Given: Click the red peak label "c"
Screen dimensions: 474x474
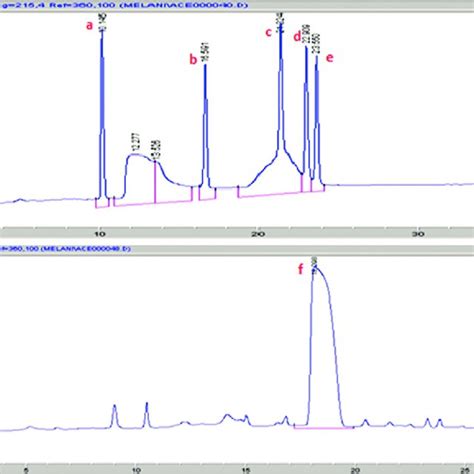Looking at the screenshot, I should [268, 33].
